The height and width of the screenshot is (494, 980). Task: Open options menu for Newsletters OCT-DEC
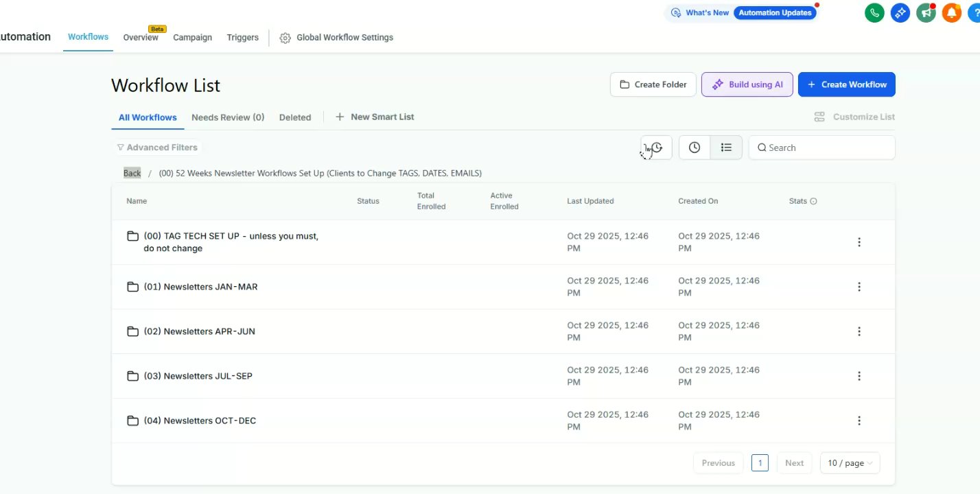(859, 421)
